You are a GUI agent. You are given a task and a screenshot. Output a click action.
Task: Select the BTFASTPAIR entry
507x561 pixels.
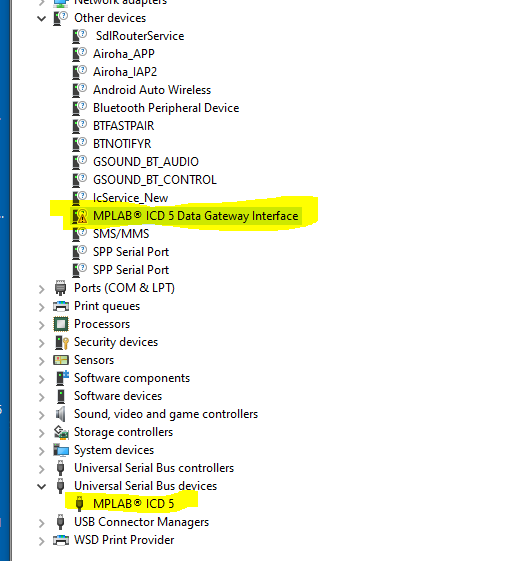point(124,126)
